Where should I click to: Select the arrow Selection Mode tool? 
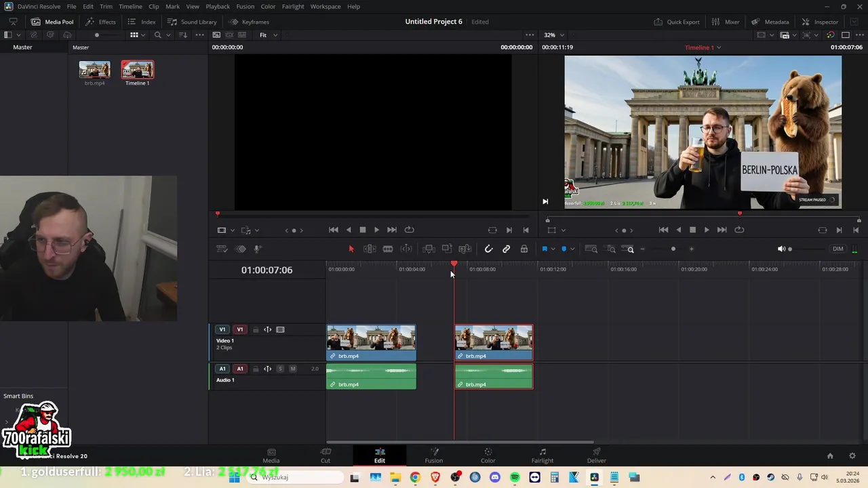(351, 249)
